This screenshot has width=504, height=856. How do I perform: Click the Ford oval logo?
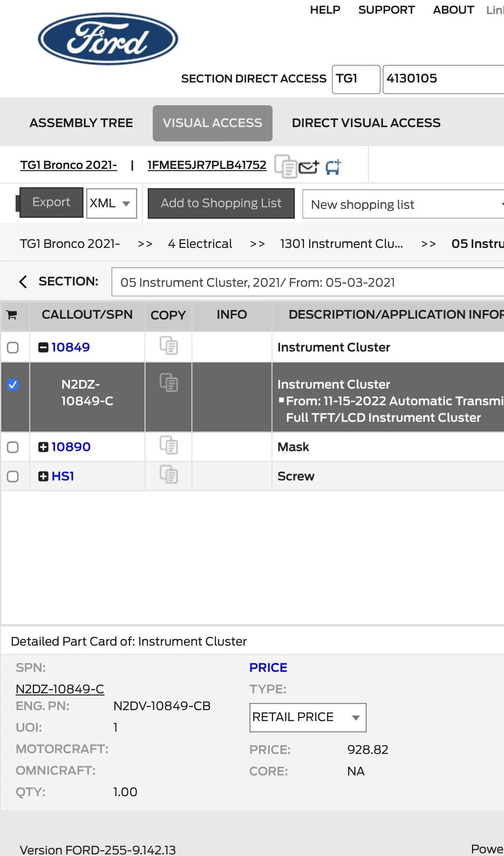coord(108,38)
